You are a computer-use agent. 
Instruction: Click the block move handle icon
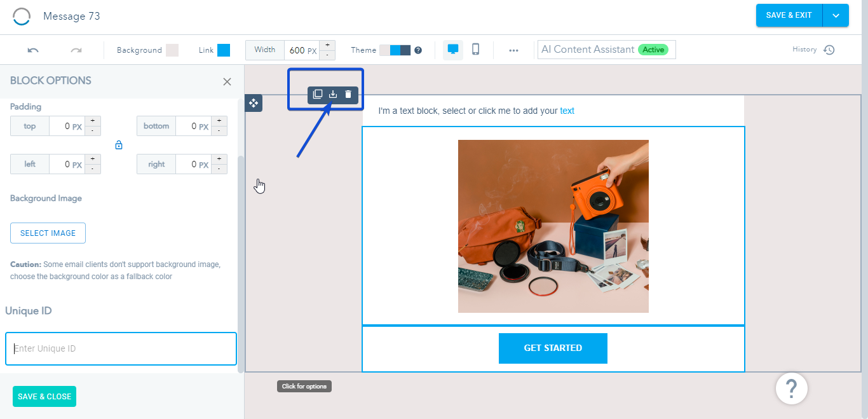tap(254, 103)
